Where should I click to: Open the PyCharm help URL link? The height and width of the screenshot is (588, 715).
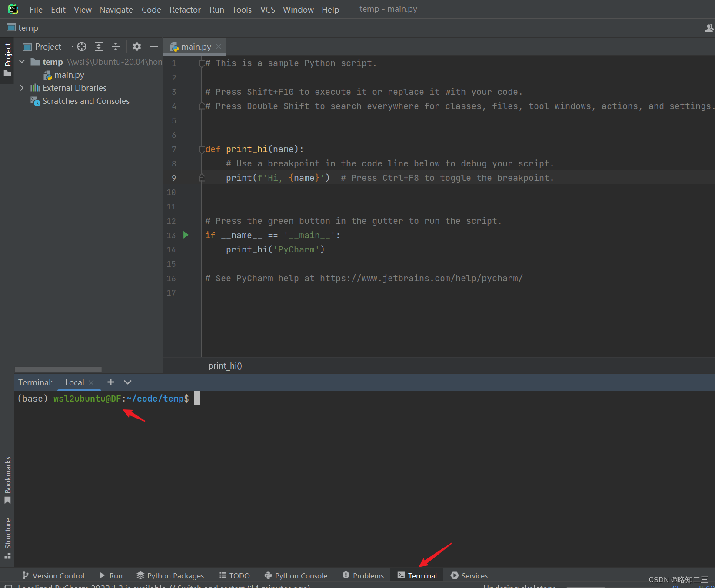pyautogui.click(x=421, y=278)
